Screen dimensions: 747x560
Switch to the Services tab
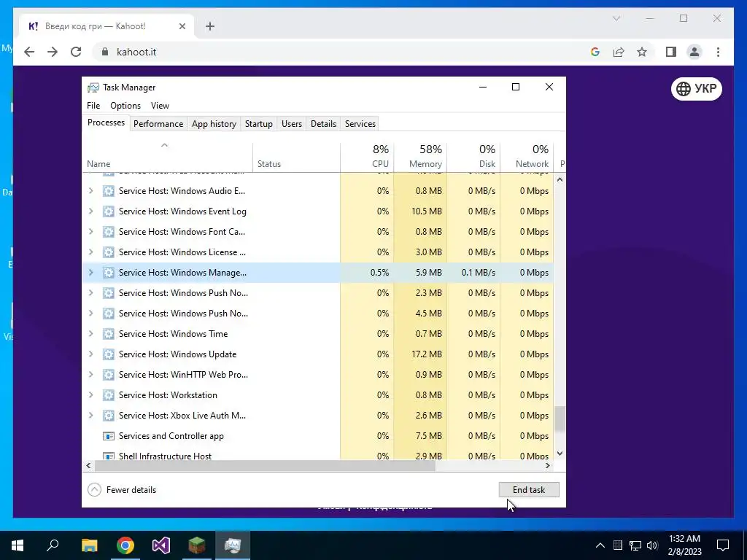[x=360, y=124]
